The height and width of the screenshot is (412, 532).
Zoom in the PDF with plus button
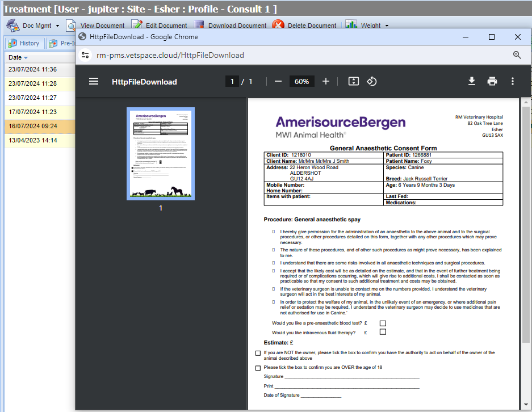coord(326,81)
